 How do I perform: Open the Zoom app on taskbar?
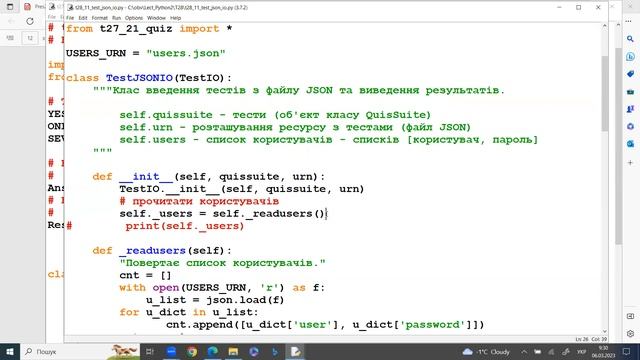(171, 351)
